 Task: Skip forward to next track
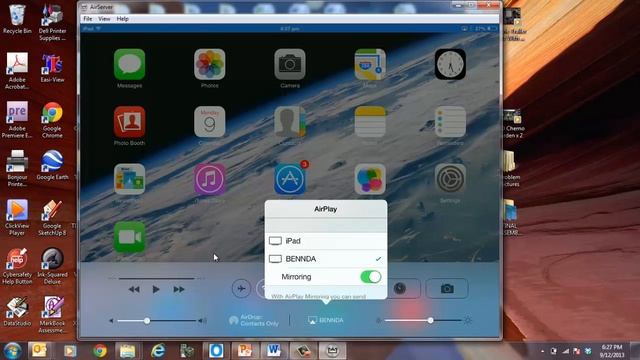coord(179,289)
